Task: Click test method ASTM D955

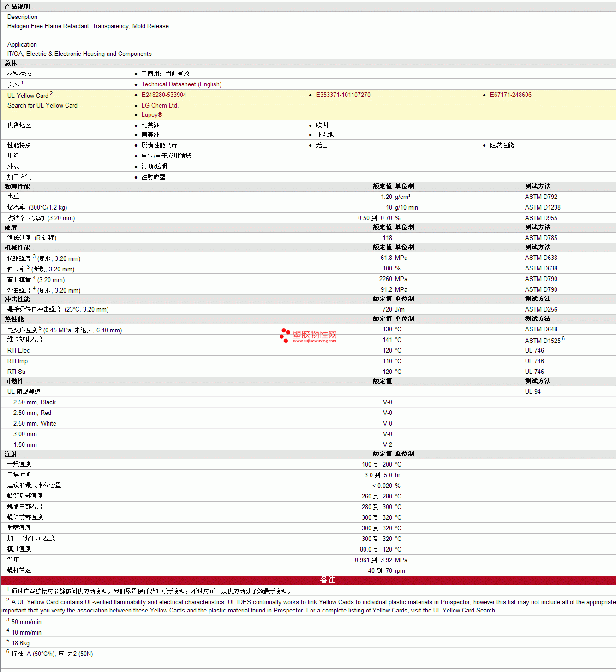Action: (x=541, y=218)
